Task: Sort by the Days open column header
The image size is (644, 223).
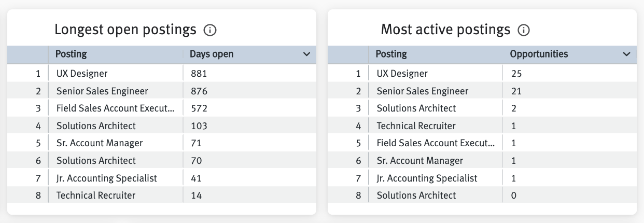Action: point(212,54)
